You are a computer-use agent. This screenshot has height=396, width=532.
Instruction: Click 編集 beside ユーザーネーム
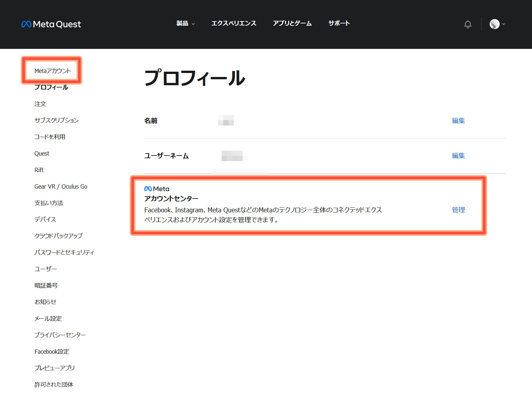[458, 156]
